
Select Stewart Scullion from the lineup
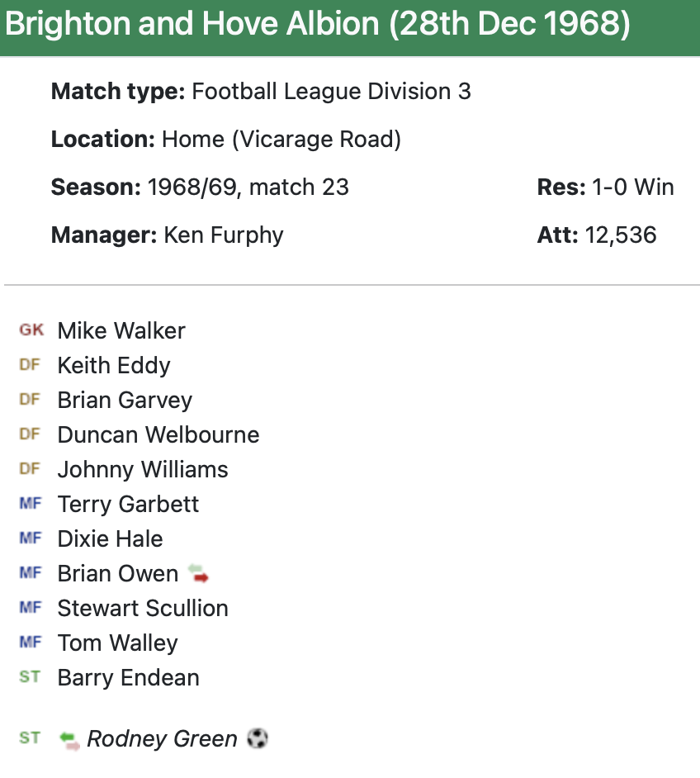coord(143,608)
